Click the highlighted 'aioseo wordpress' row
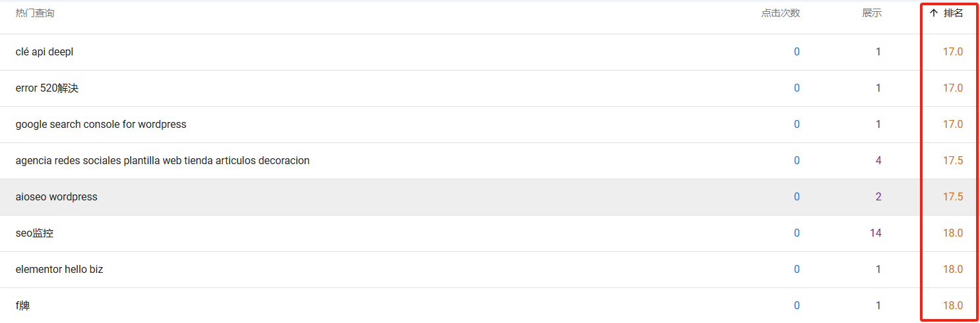Viewport: 980px width, 323px height. pos(56,197)
